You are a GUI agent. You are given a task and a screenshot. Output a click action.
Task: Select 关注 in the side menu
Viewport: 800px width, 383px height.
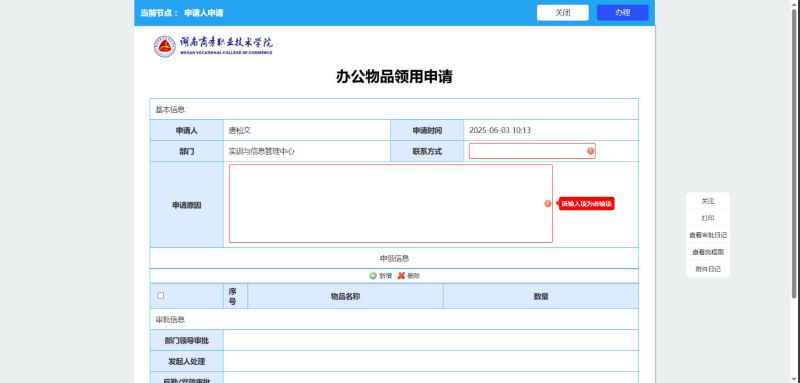pyautogui.click(x=708, y=201)
